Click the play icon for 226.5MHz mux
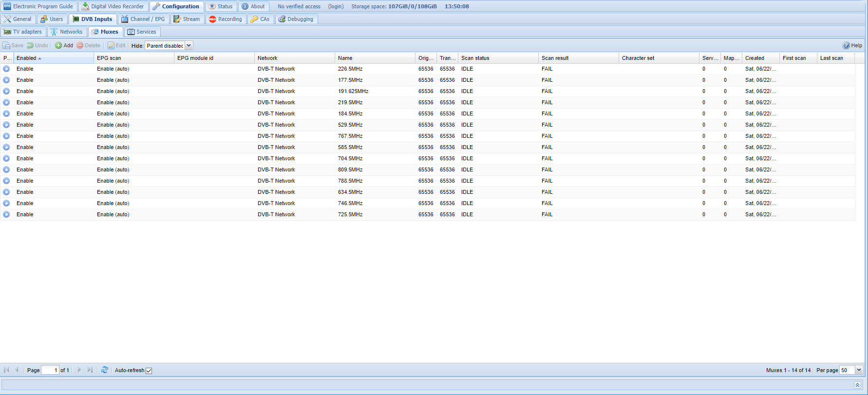868x395 pixels. tap(6, 69)
